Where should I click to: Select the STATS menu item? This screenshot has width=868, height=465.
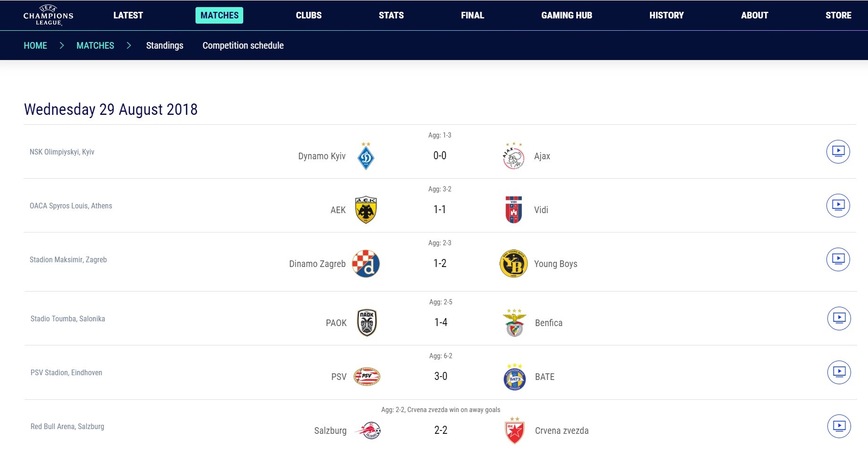(391, 15)
